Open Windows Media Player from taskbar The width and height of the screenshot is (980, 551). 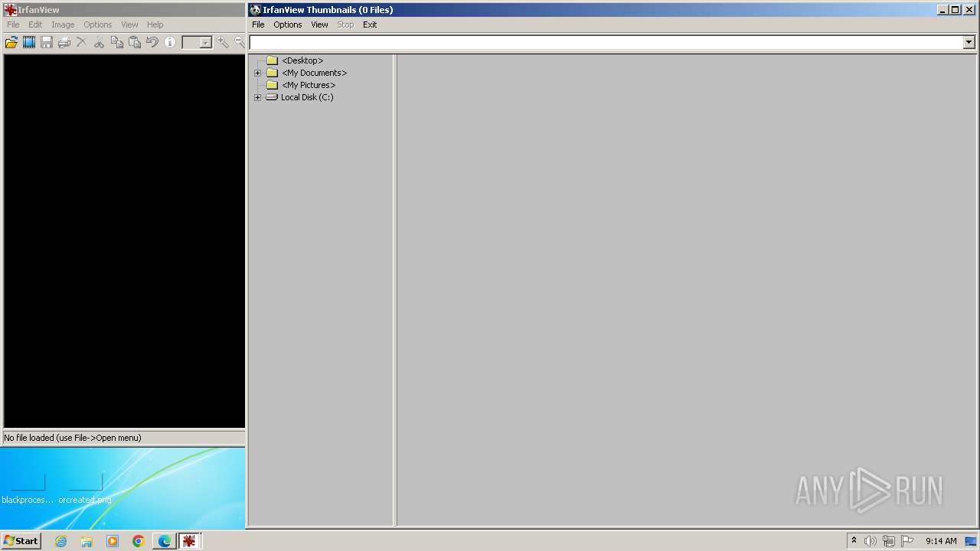click(113, 541)
